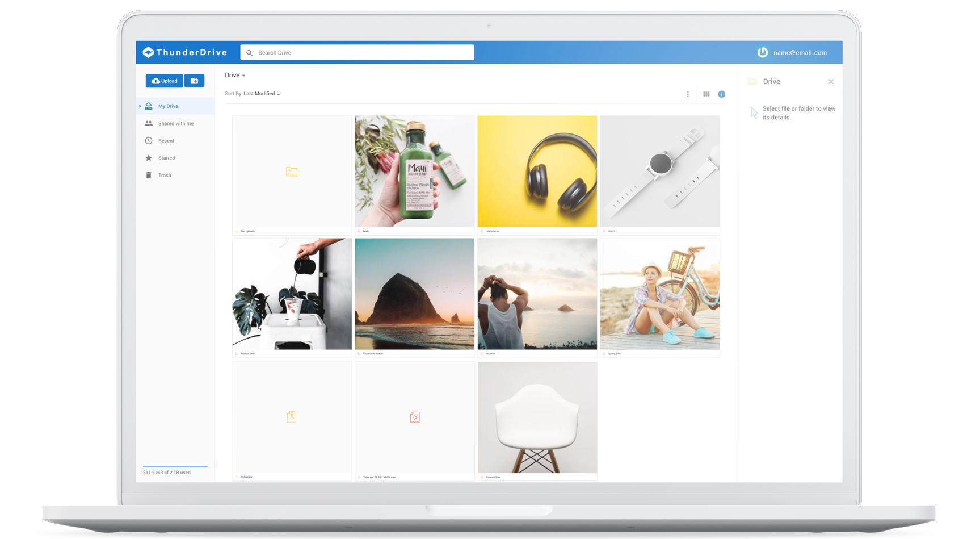Open the three-dot more options menu
Image resolution: width=980 pixels, height=539 pixels.
[x=688, y=94]
